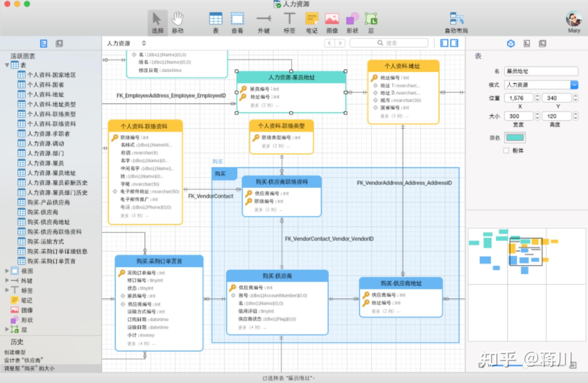Click the 颜色 table color swatch

tap(514, 137)
